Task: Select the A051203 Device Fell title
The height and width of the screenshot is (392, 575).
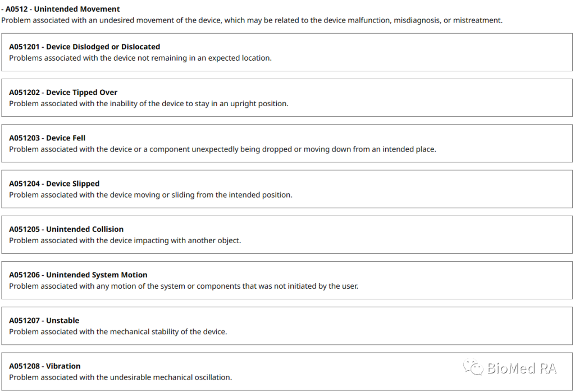Action: tap(47, 138)
